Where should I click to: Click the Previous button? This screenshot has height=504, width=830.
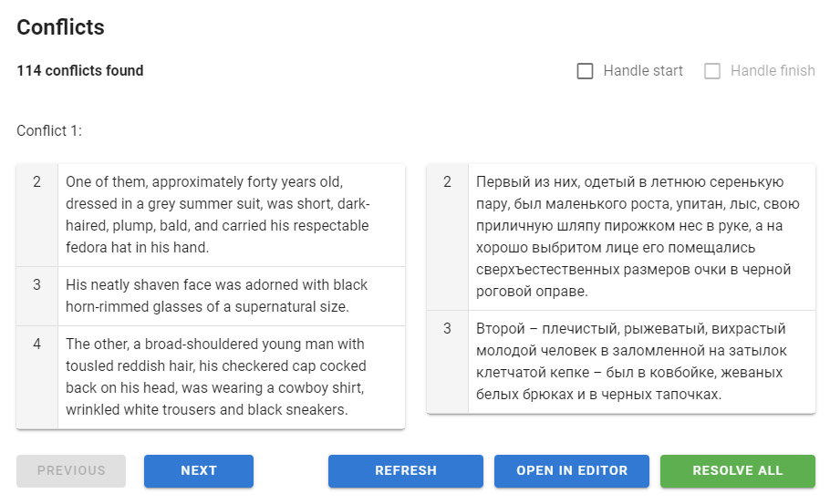click(71, 471)
